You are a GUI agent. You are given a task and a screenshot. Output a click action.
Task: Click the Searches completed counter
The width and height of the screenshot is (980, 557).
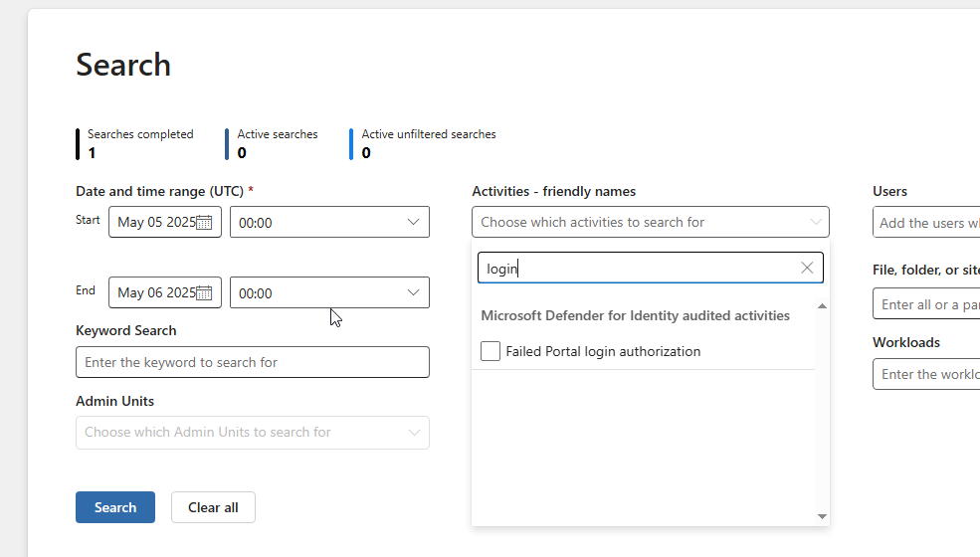135,144
